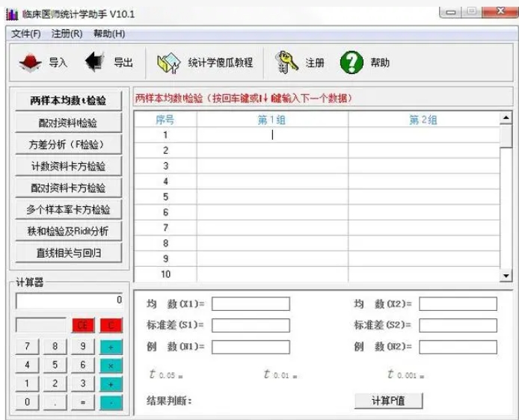This screenshot has width=519, height=420.
Task: Click calculator digit 6 key
Action: [x=83, y=365]
